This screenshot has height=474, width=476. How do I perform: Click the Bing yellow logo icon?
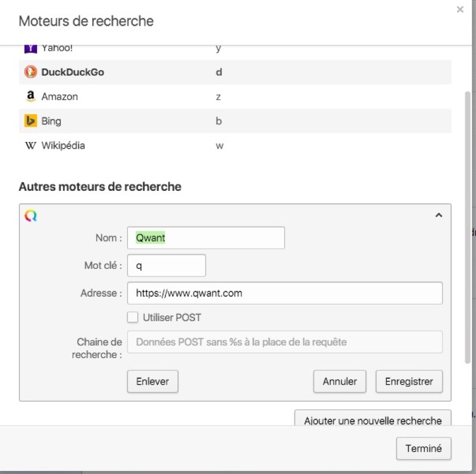[30, 121]
